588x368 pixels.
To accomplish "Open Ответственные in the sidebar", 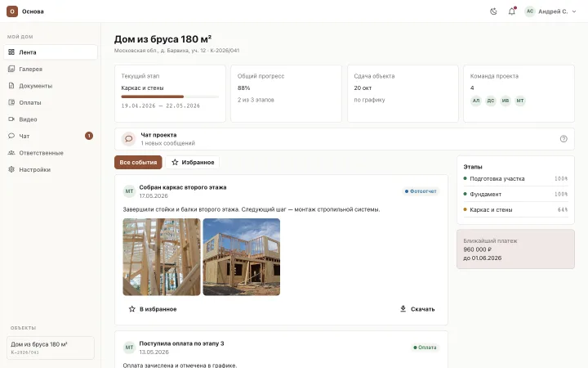I will tap(51, 153).
